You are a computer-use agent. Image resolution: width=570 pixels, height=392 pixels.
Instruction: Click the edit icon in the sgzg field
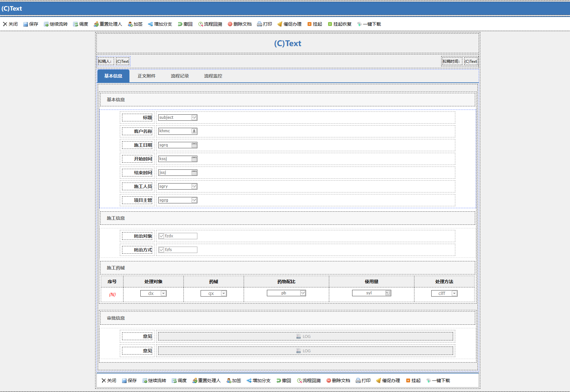pyautogui.click(x=194, y=200)
